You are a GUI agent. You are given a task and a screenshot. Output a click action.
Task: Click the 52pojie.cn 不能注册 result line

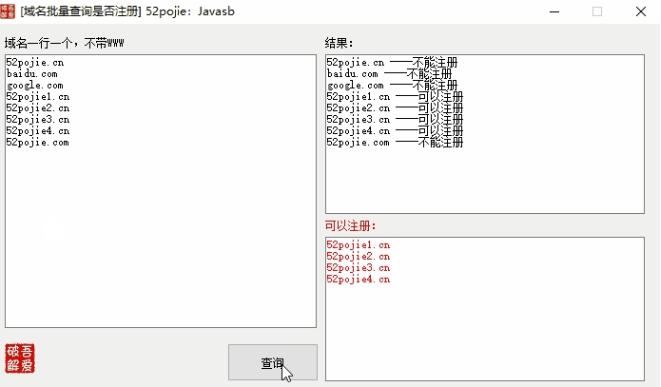pos(392,62)
